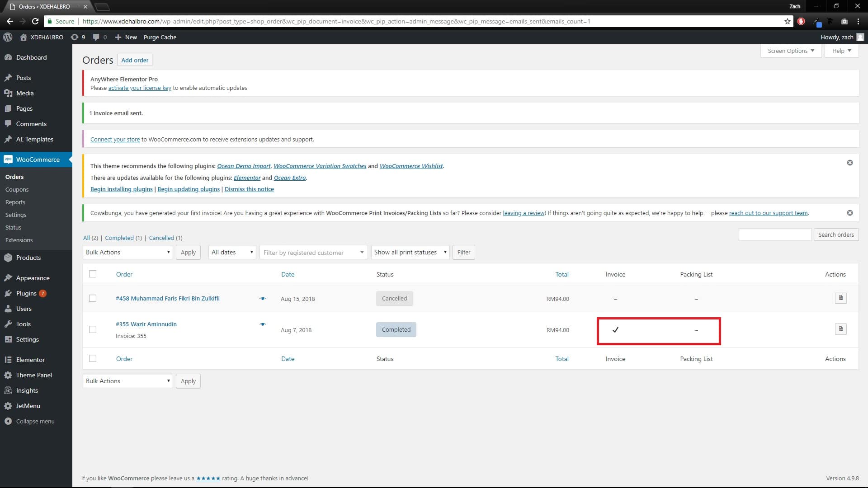Click the plus New icon in admin bar

118,37
